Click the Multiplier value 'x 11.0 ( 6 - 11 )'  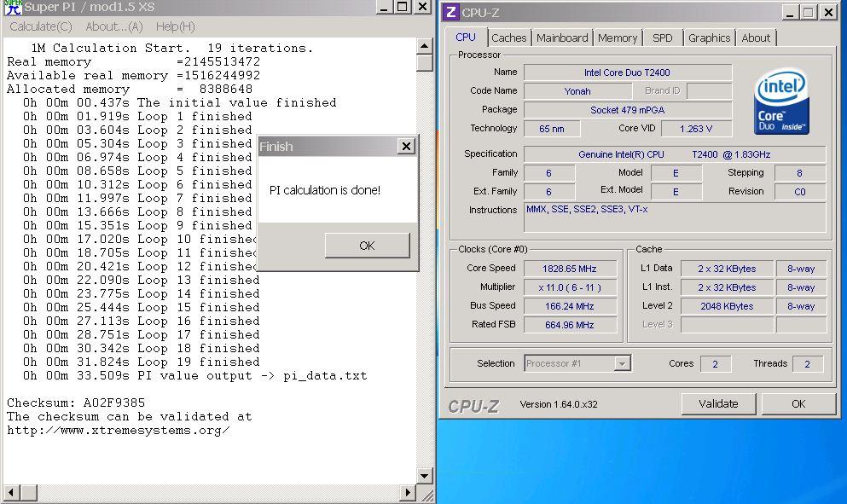(x=570, y=287)
